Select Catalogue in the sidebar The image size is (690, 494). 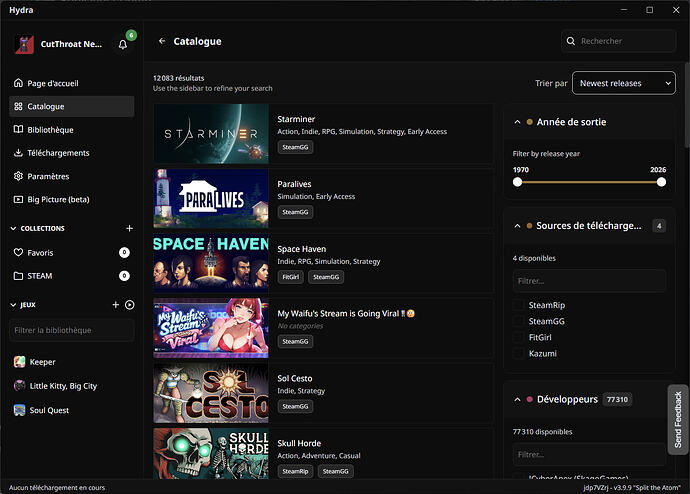click(72, 106)
